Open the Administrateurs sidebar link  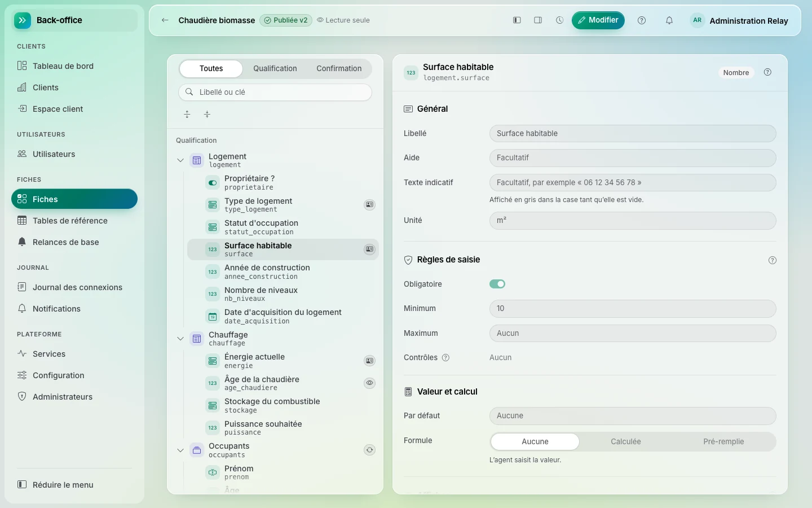pyautogui.click(x=74, y=397)
